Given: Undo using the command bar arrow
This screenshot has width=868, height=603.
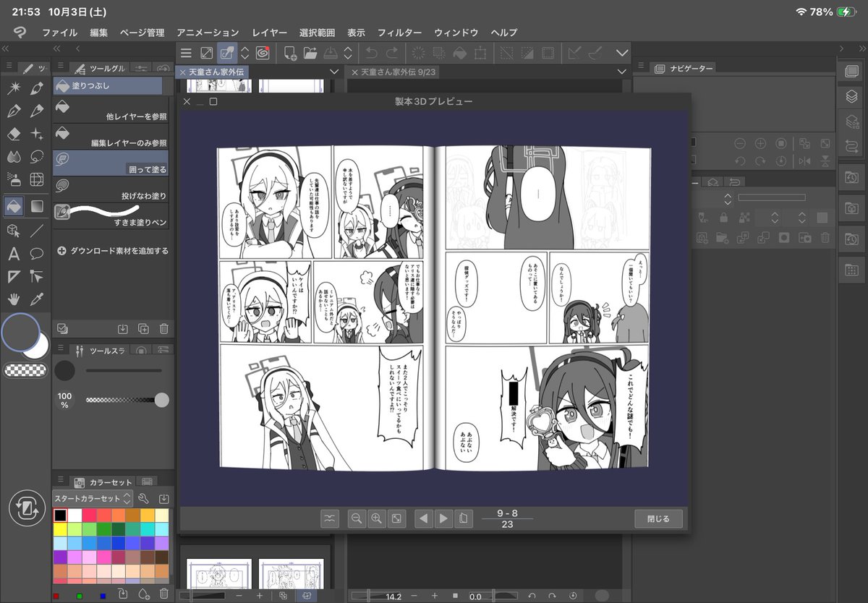Looking at the screenshot, I should point(371,53).
